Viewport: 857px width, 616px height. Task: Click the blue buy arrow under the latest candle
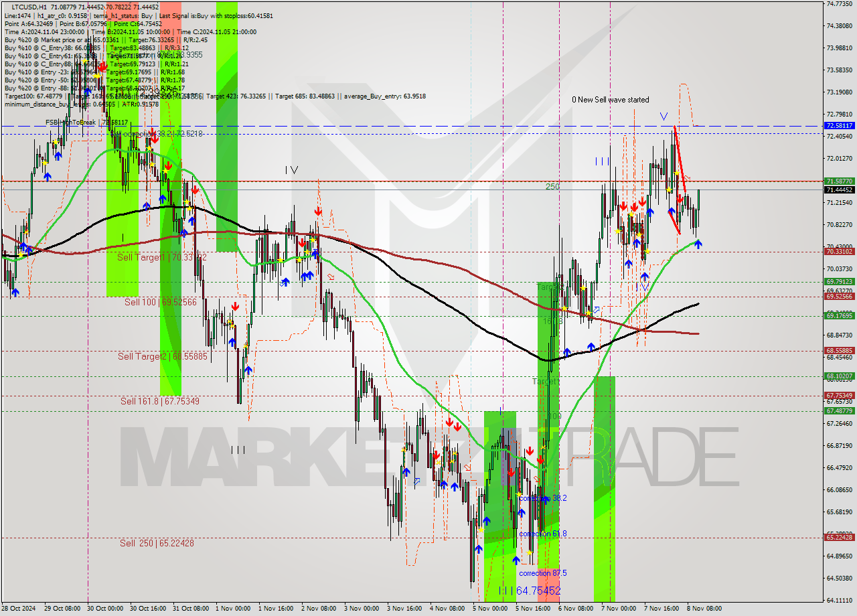coord(698,244)
